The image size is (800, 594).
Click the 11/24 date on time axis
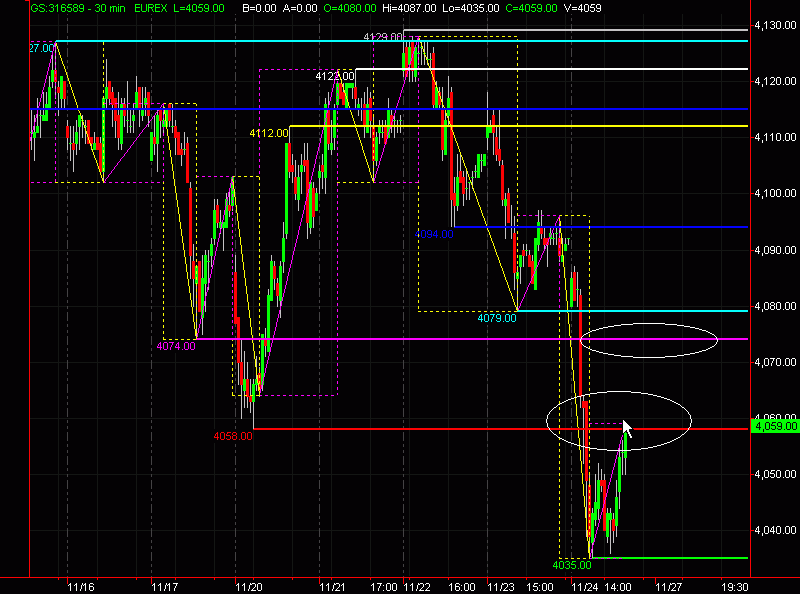pos(585,587)
